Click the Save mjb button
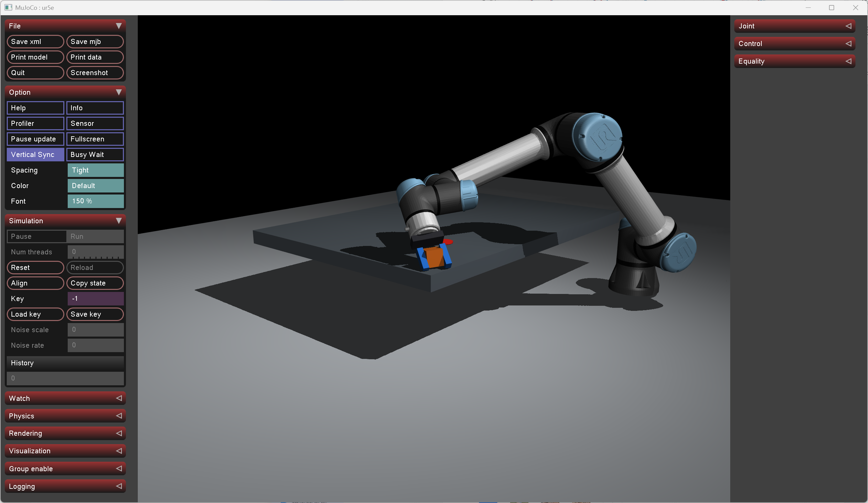The width and height of the screenshot is (868, 503). pos(95,42)
